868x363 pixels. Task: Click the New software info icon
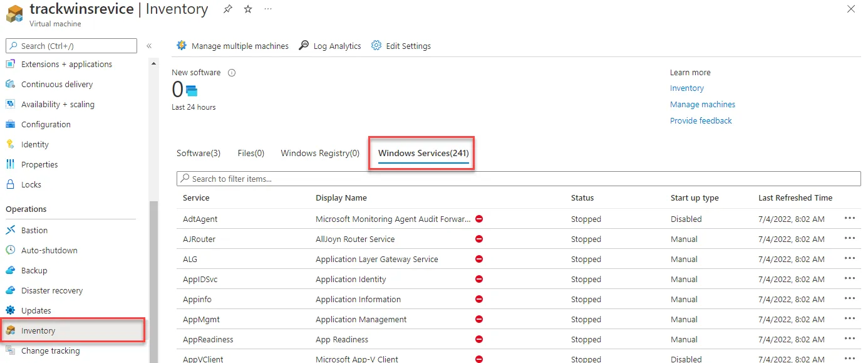click(x=232, y=73)
